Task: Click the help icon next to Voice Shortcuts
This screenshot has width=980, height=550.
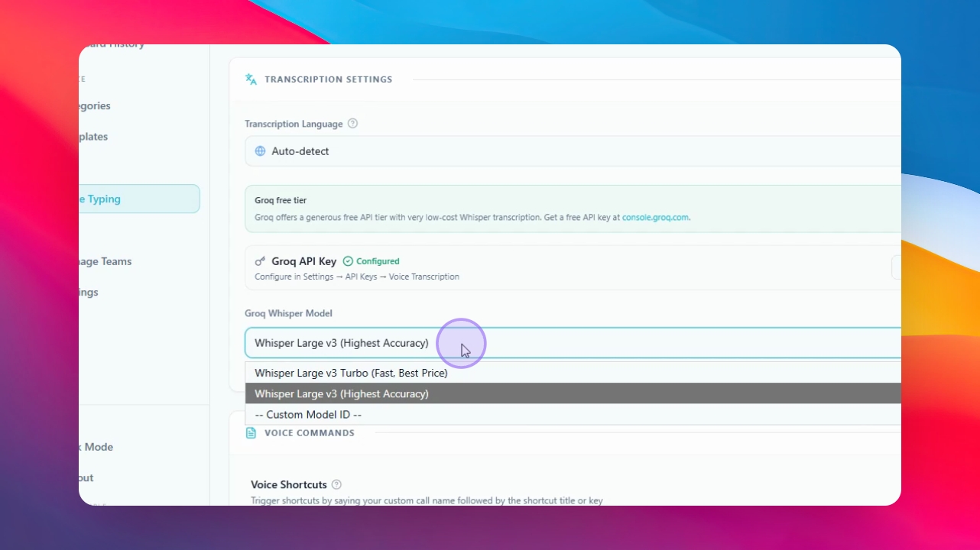Action: (336, 484)
